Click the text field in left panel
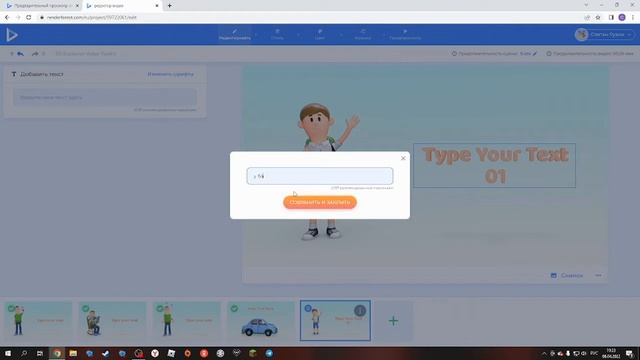The image size is (640, 360). coord(105,98)
